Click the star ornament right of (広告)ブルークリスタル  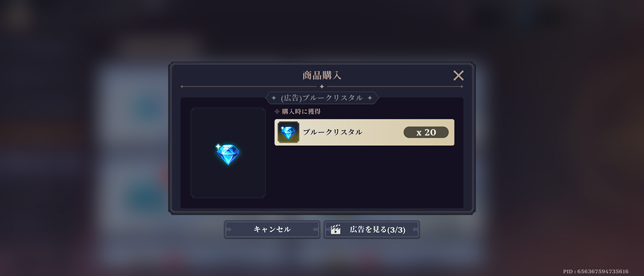click(370, 98)
